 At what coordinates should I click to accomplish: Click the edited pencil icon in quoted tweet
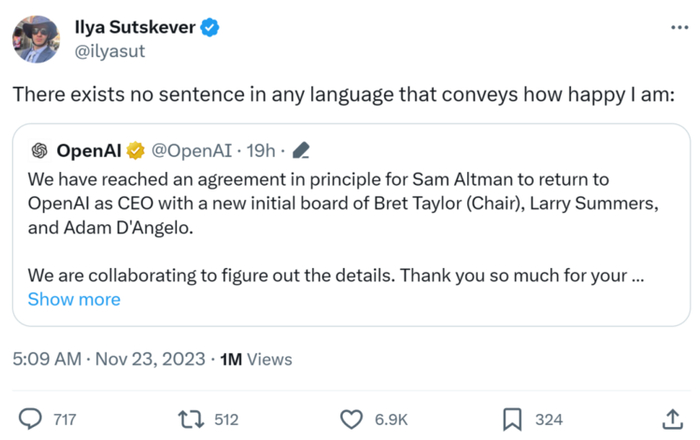pos(300,151)
